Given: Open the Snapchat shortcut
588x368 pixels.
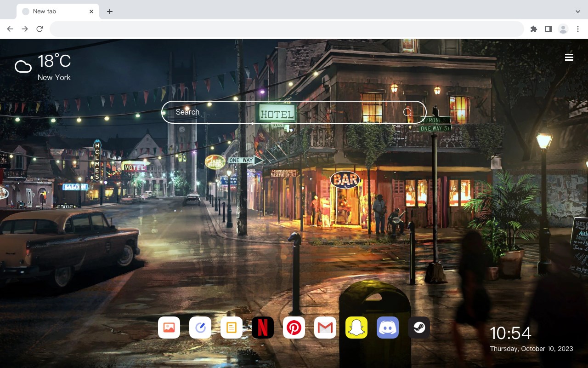Looking at the screenshot, I should (356, 328).
